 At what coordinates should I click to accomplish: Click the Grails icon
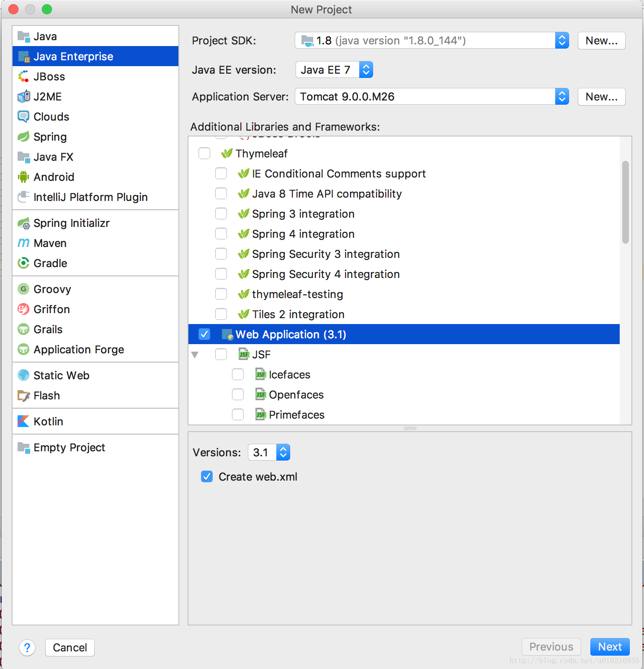point(23,329)
